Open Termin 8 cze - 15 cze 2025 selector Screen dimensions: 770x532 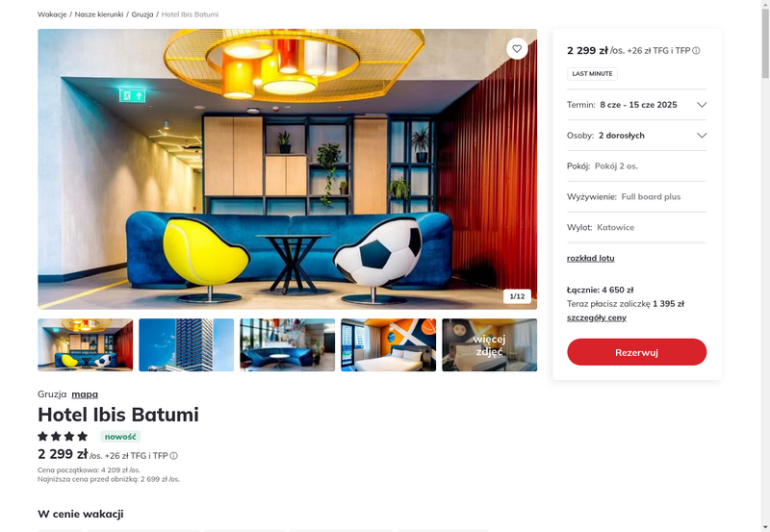pyautogui.click(x=636, y=105)
